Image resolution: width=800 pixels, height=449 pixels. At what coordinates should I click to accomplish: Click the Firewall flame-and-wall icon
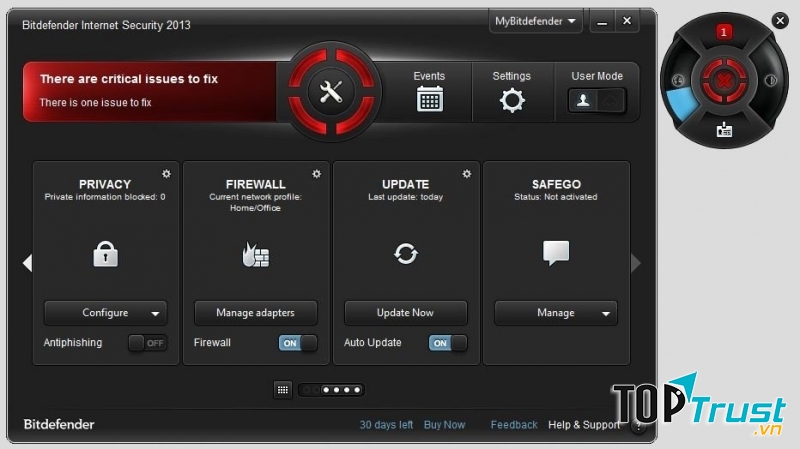(255, 254)
